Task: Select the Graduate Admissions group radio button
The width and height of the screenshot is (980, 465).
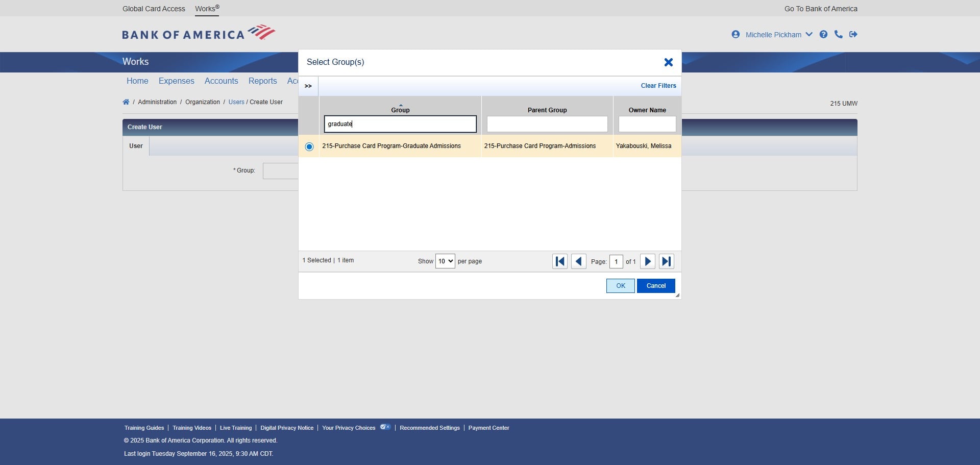Action: pyautogui.click(x=309, y=146)
